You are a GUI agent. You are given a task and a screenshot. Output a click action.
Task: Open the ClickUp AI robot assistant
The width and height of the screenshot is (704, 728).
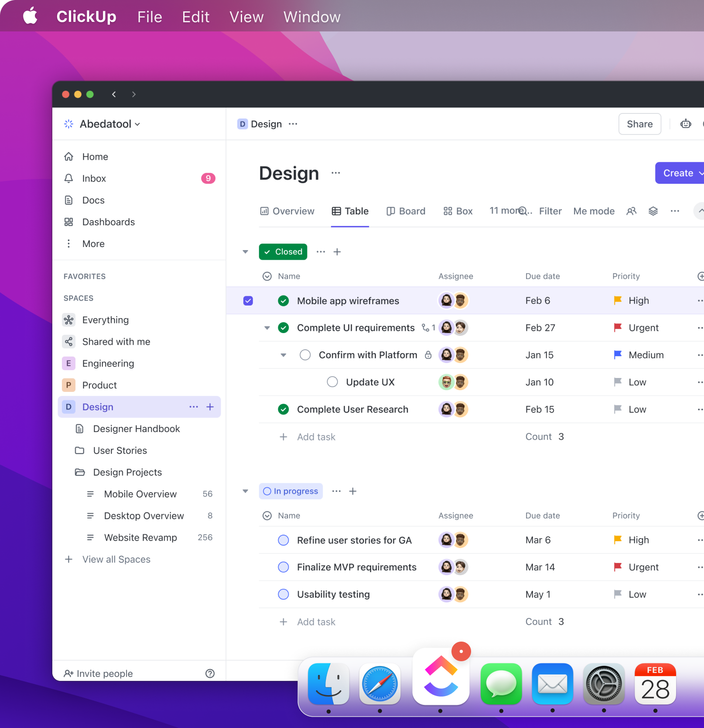(x=686, y=124)
